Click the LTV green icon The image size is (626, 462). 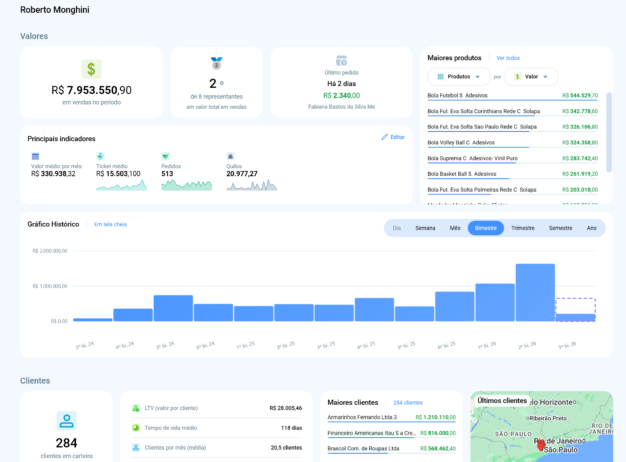(x=136, y=408)
